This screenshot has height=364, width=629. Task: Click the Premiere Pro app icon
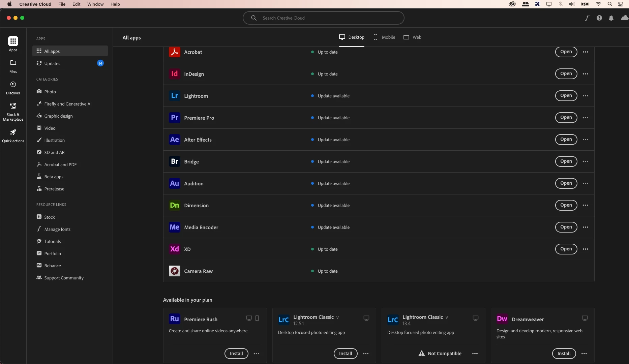(175, 118)
